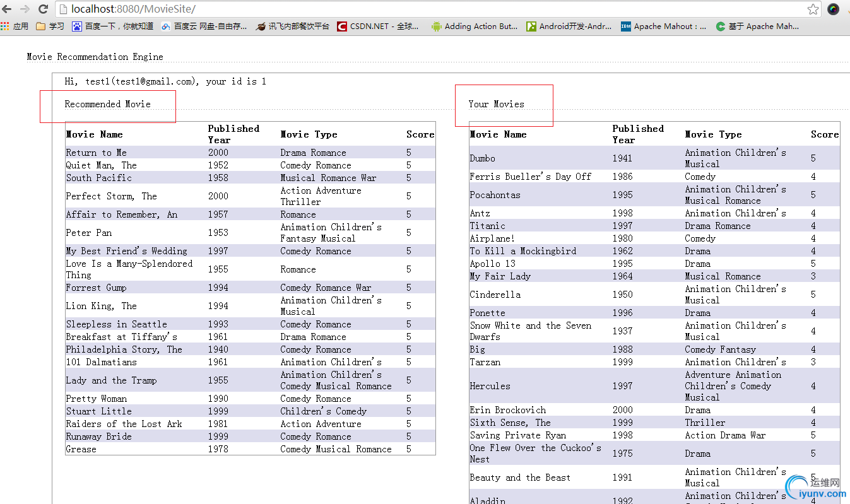
Task: Select Philadelphia Story, The row
Action: [251, 349]
